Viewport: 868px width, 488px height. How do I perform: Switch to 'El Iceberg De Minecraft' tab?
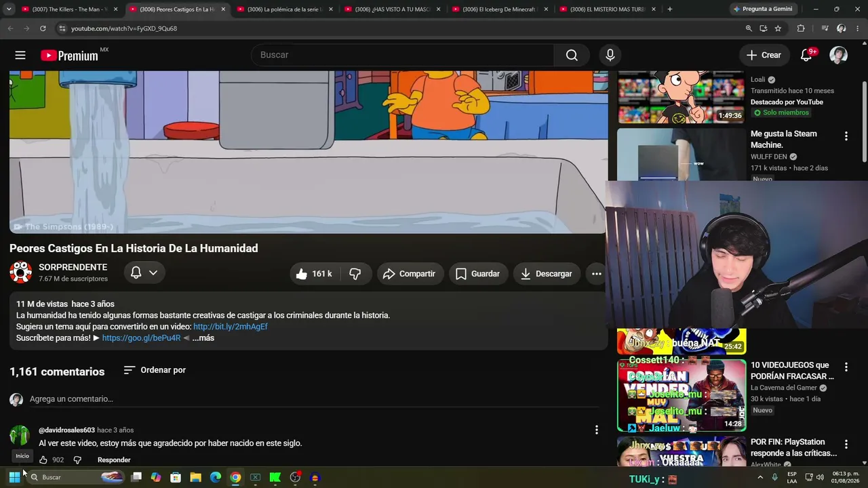[500, 9]
